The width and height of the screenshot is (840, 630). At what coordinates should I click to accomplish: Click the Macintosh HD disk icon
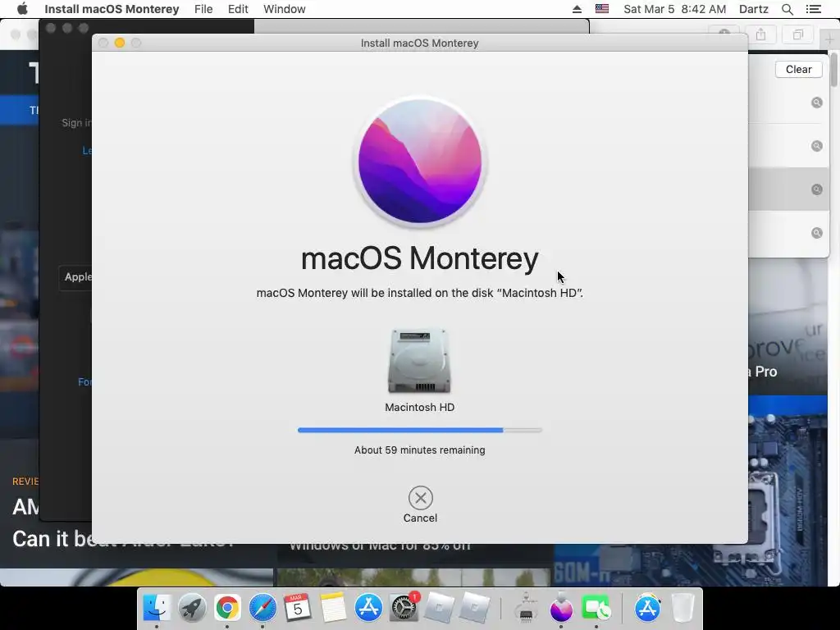(x=419, y=361)
